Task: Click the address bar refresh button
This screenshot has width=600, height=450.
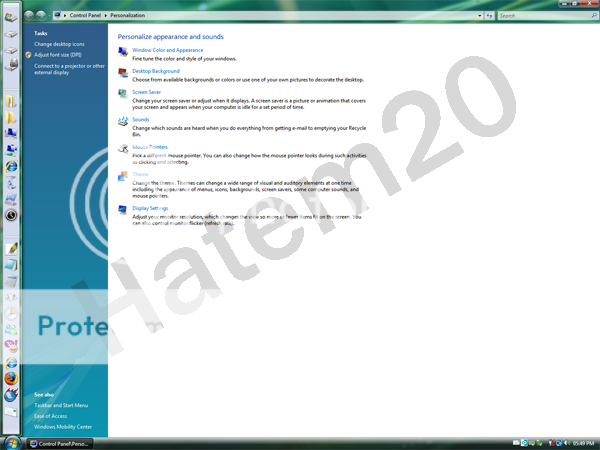Action: pyautogui.click(x=489, y=16)
